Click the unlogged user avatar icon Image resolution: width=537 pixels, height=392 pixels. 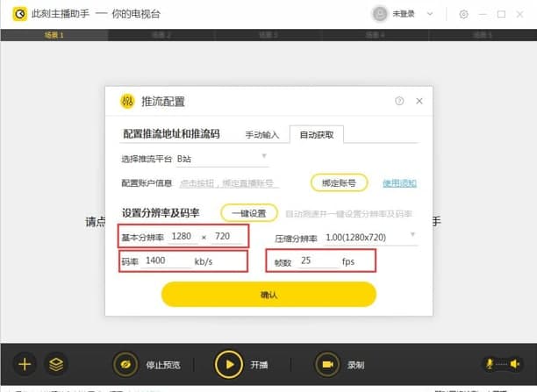[x=379, y=14]
